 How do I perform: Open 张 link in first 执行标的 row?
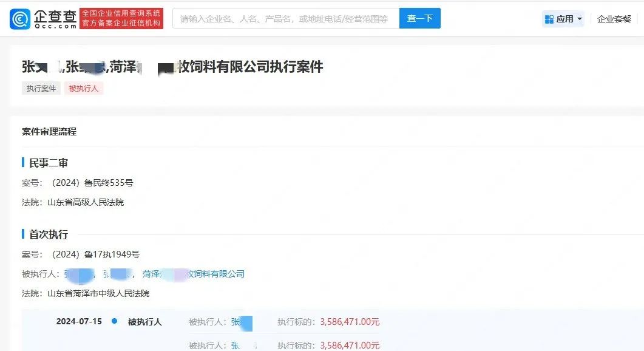click(x=242, y=322)
